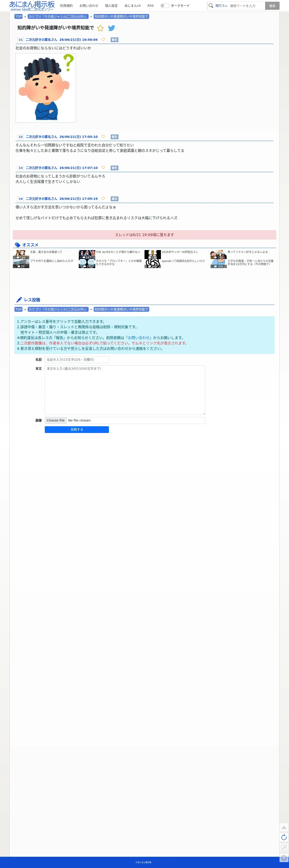The width and height of the screenshot is (289, 868).
Task: Focus the 本文 message textarea
Action: click(x=125, y=390)
